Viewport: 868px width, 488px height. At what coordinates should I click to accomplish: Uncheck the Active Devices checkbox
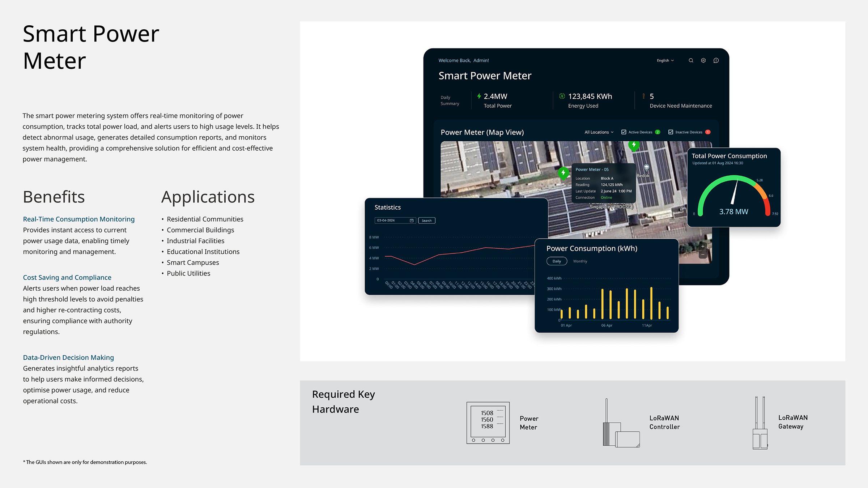(624, 132)
